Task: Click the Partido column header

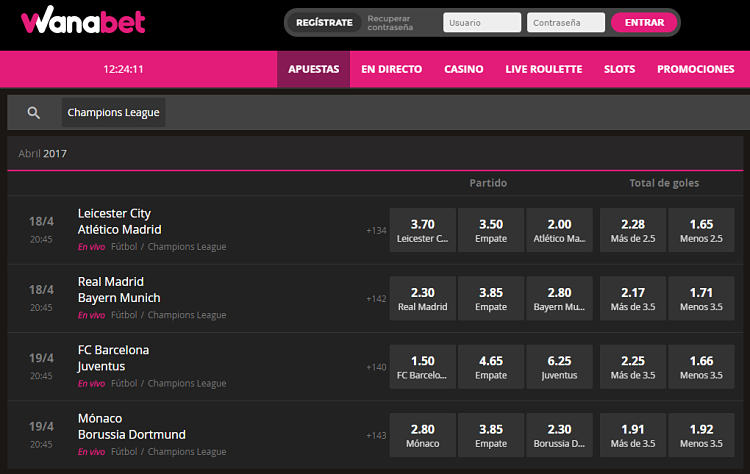Action: (x=488, y=183)
